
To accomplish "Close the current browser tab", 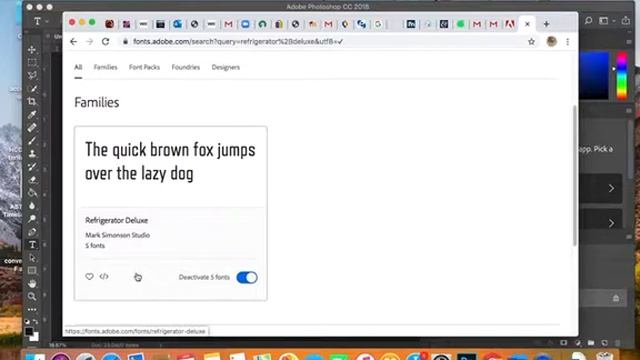I will (x=527, y=24).
